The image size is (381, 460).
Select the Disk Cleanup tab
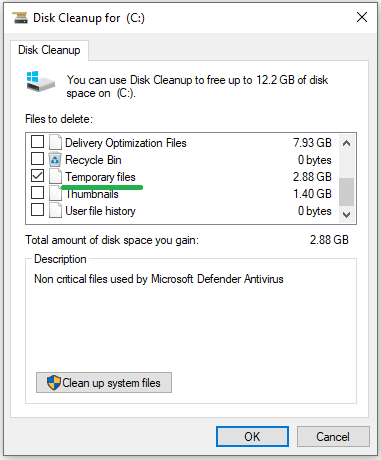pos(49,50)
